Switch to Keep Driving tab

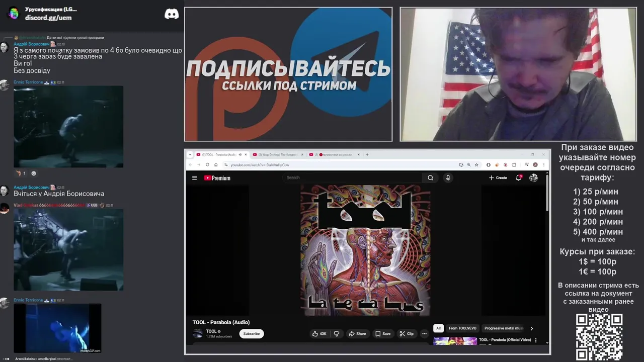click(278, 154)
